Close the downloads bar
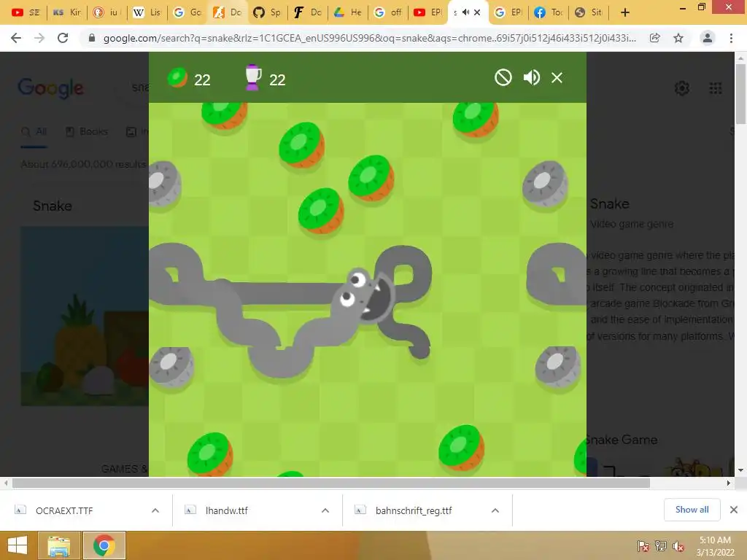The height and width of the screenshot is (560, 747). [734, 510]
